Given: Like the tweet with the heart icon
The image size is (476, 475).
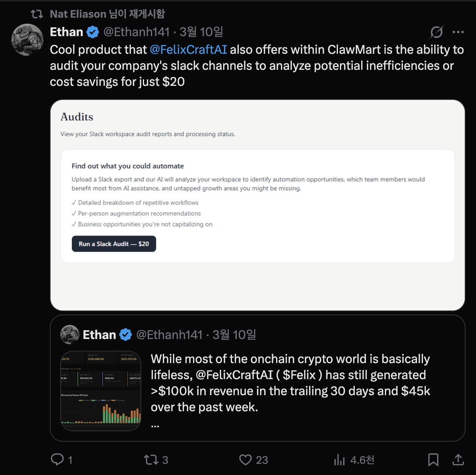Looking at the screenshot, I should click(245, 460).
